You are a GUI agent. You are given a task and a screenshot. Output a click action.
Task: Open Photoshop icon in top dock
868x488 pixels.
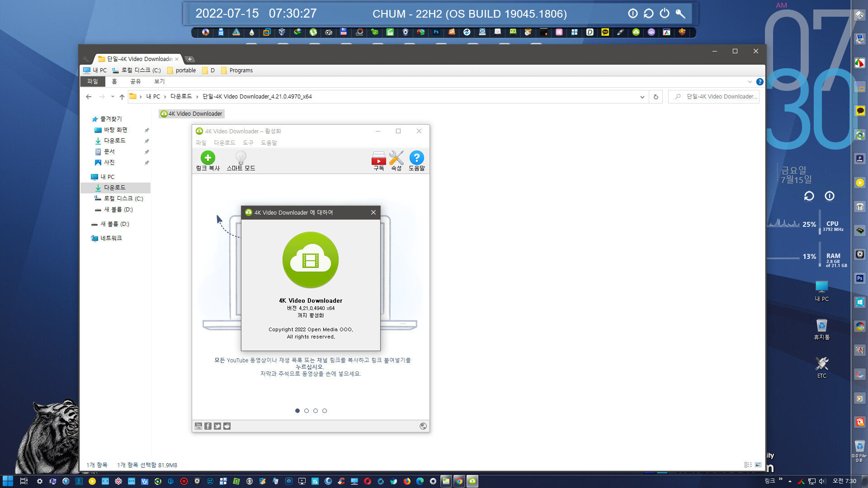click(436, 32)
